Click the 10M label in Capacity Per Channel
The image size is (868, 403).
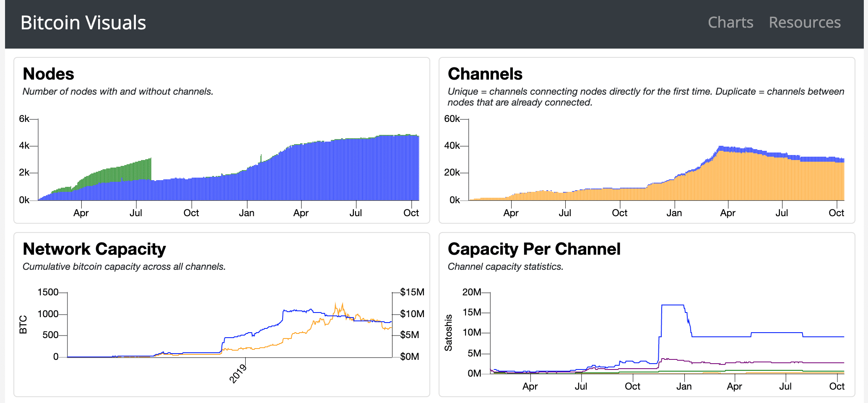pos(471,333)
